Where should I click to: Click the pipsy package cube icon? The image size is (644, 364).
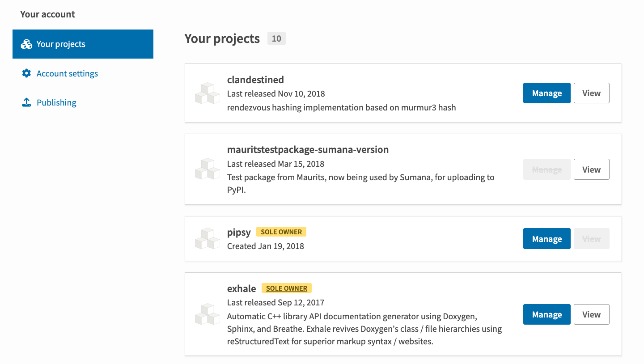point(208,238)
